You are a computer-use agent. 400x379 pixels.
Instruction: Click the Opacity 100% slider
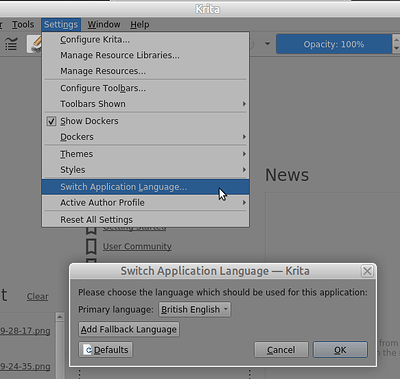(334, 44)
